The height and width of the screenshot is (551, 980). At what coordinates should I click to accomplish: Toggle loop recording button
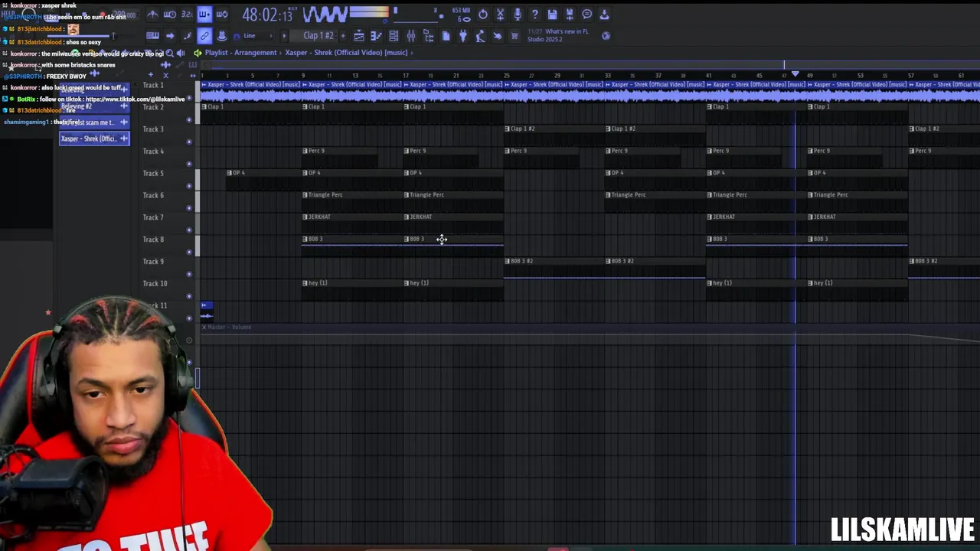[222, 15]
